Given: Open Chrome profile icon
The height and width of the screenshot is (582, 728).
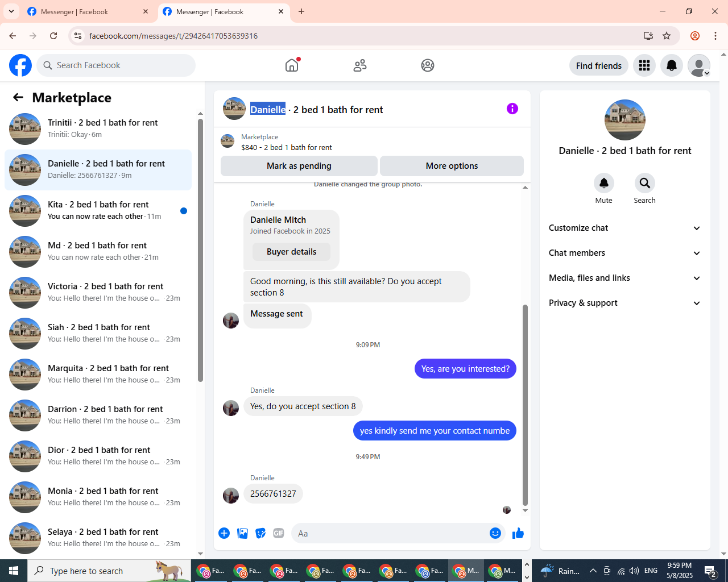Looking at the screenshot, I should (695, 36).
